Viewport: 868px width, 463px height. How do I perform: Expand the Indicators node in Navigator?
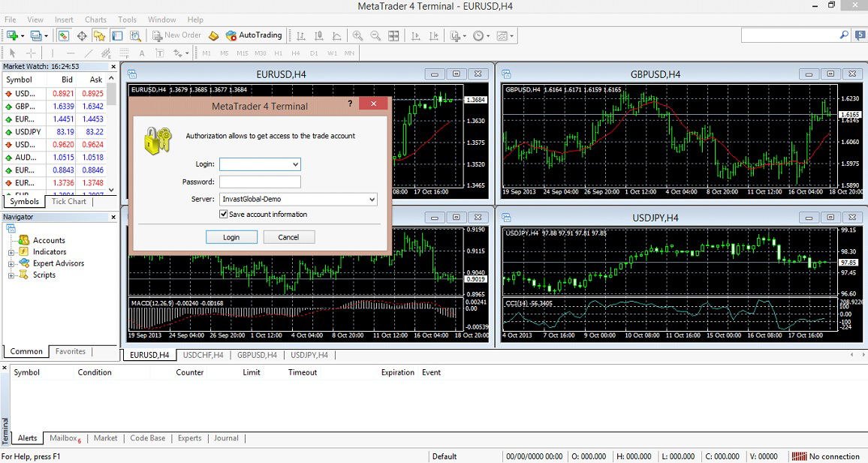pyautogui.click(x=11, y=252)
